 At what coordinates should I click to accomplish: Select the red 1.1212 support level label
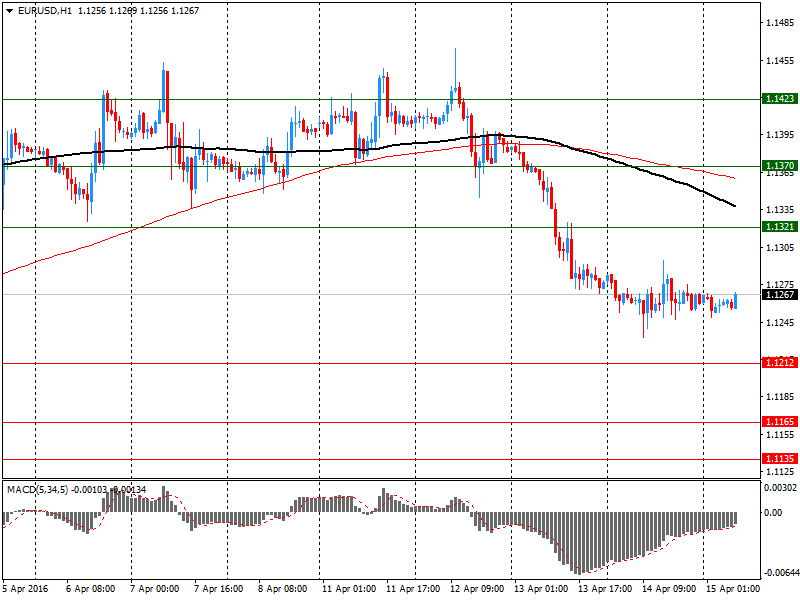tap(779, 363)
